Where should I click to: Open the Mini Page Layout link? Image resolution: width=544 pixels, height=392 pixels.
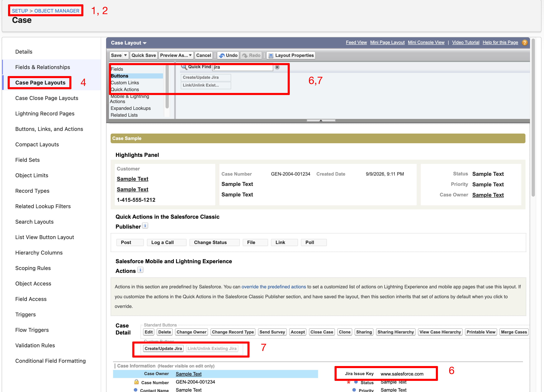pos(387,42)
